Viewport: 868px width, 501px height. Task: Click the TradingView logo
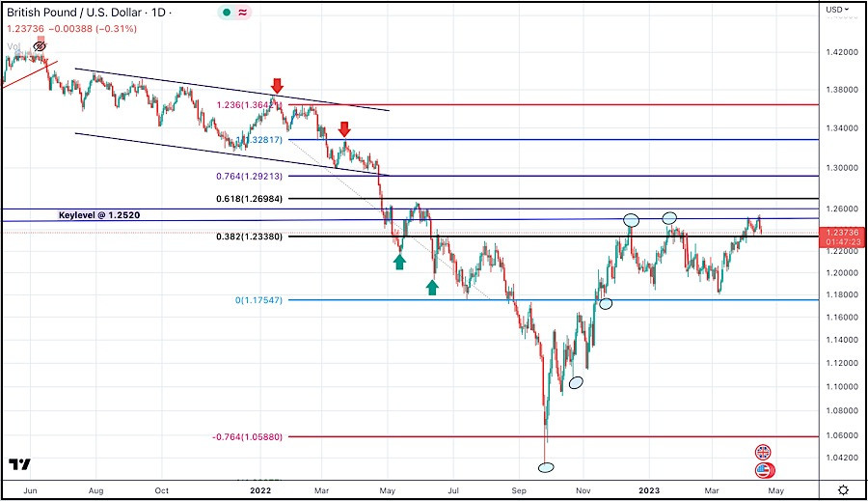[19, 464]
